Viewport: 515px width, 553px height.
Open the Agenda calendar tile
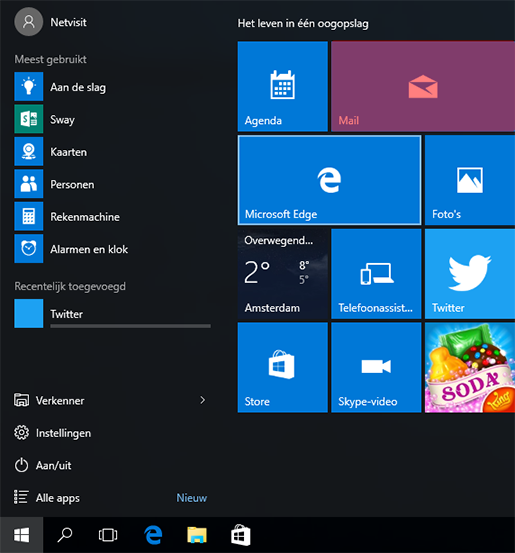(x=283, y=86)
